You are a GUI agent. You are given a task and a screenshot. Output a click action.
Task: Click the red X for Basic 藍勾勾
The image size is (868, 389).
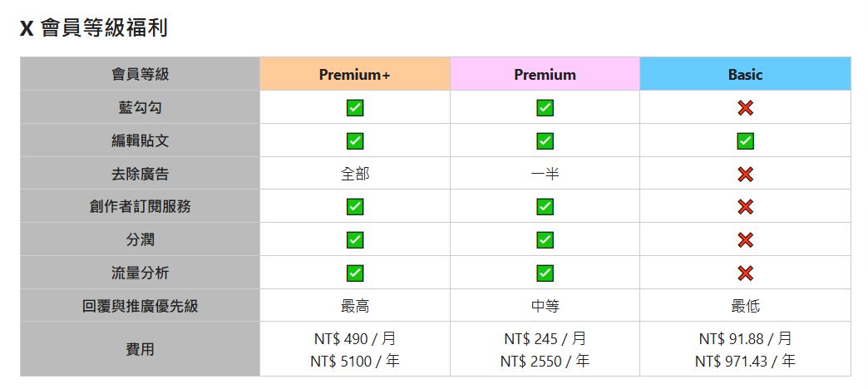[745, 108]
